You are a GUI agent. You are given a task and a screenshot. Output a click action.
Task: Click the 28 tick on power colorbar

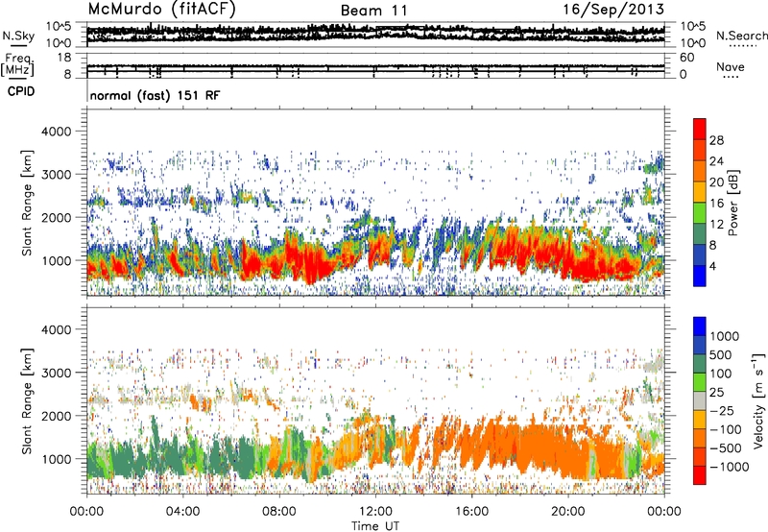pos(716,140)
